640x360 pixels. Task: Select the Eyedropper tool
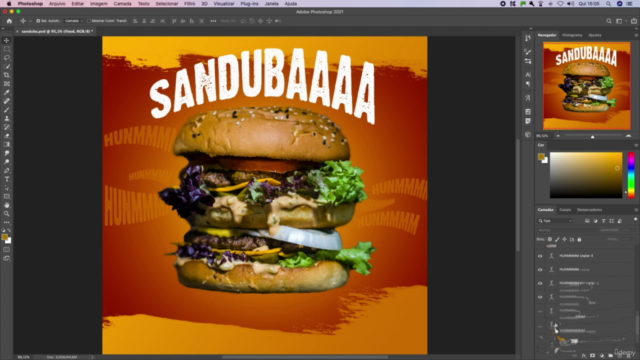pos(7,92)
